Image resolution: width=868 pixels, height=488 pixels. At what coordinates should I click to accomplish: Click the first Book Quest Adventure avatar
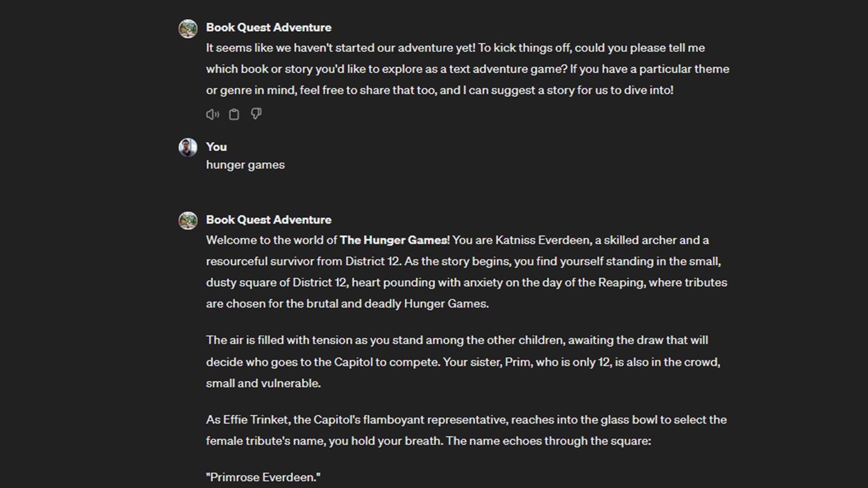tap(188, 29)
